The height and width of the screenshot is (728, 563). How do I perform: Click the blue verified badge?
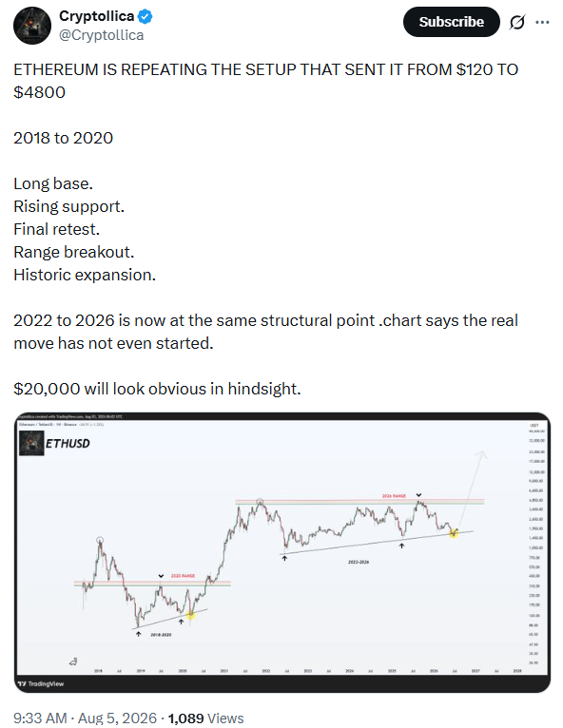[x=146, y=17]
